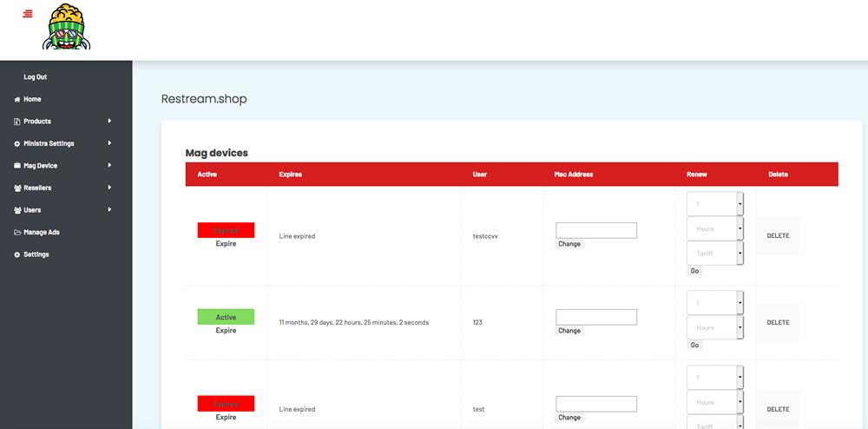Click the Users people icon
This screenshot has width=868, height=429.
click(x=17, y=210)
